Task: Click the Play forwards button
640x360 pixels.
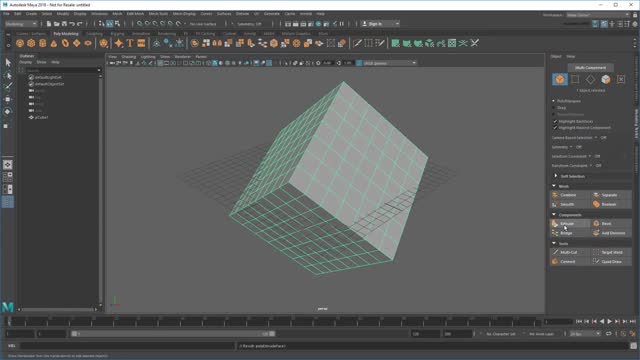Action: (x=609, y=322)
